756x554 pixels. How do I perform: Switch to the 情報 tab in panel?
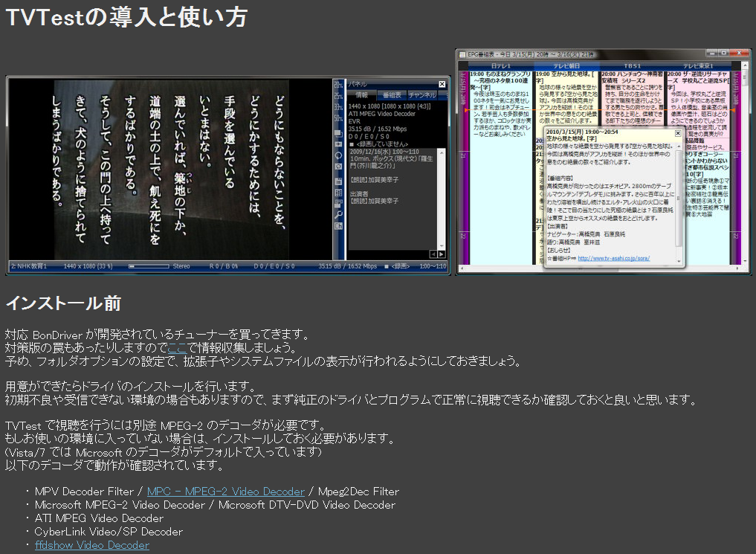pyautogui.click(x=361, y=95)
